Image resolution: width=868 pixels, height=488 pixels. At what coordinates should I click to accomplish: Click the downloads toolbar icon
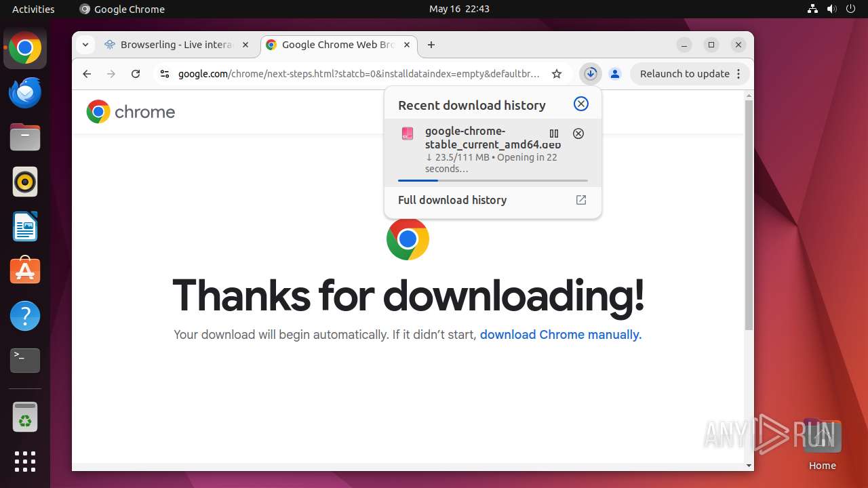pyautogui.click(x=591, y=74)
